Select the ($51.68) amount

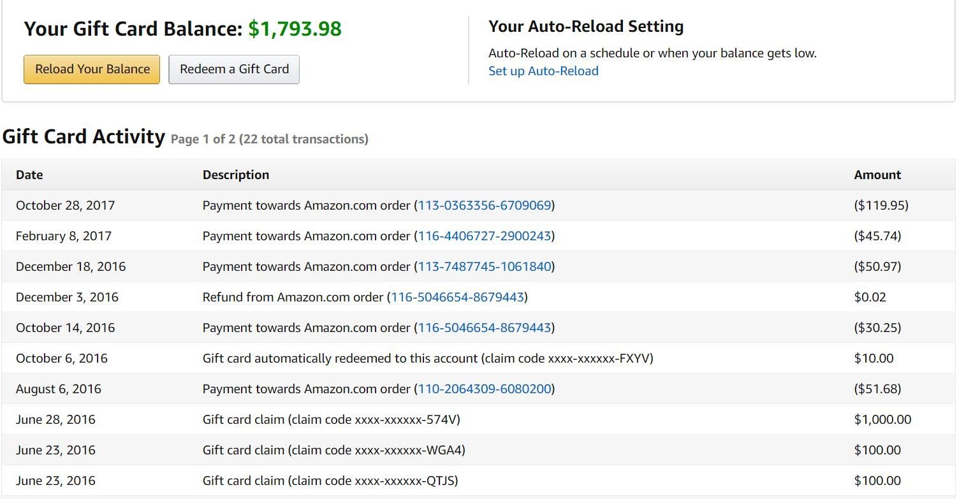coord(877,389)
